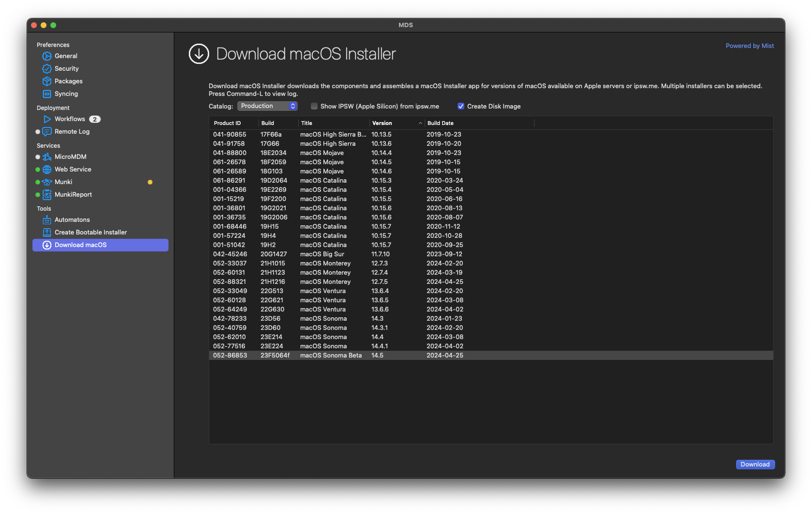Open General preferences via its gear icon
This screenshot has height=514, width=812.
point(47,56)
